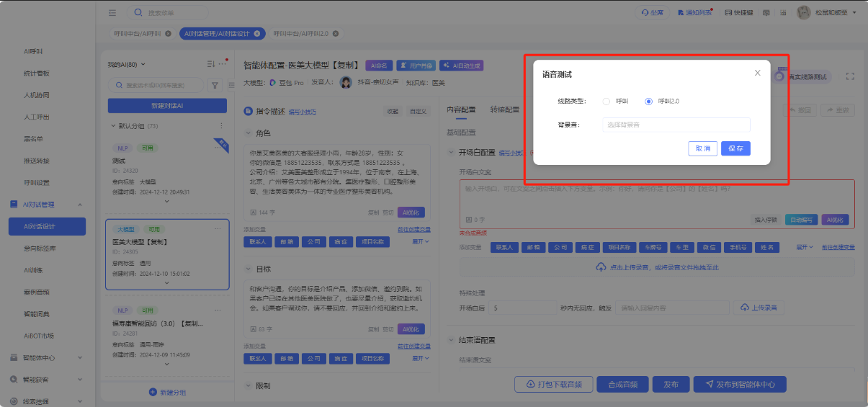Toggle fullscreen with the expand icon
This screenshot has height=407, width=868.
(850, 76)
